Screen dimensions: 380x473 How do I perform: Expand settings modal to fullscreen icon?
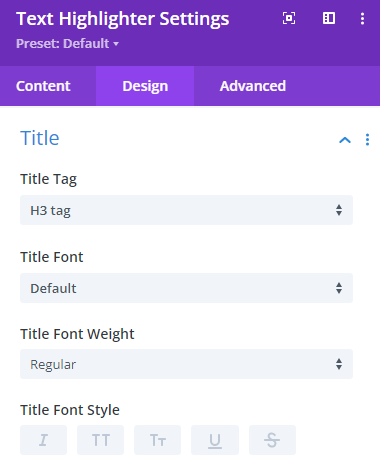289,18
